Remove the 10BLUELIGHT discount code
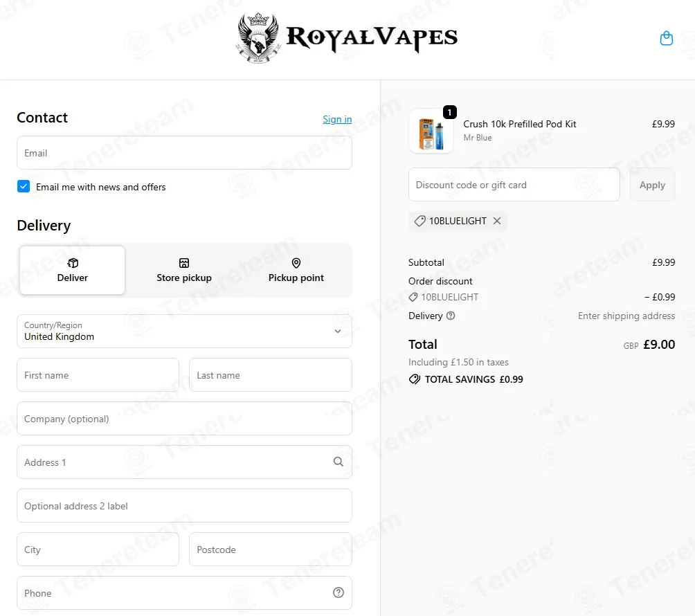The image size is (695, 616). pos(497,221)
